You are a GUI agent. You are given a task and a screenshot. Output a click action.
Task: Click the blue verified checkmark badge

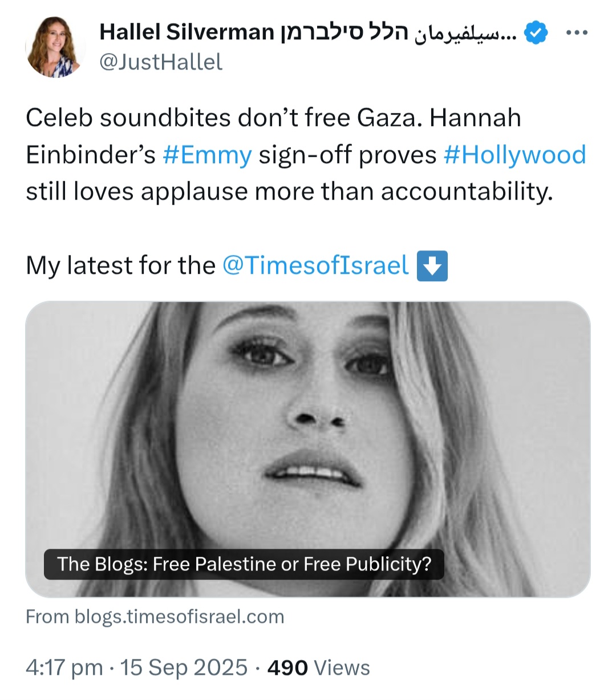coord(536,33)
